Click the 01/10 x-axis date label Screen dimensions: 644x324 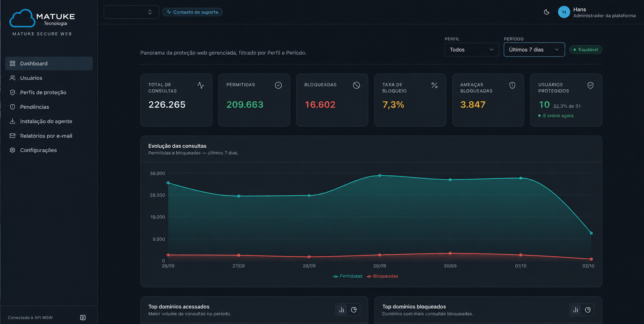(x=521, y=266)
